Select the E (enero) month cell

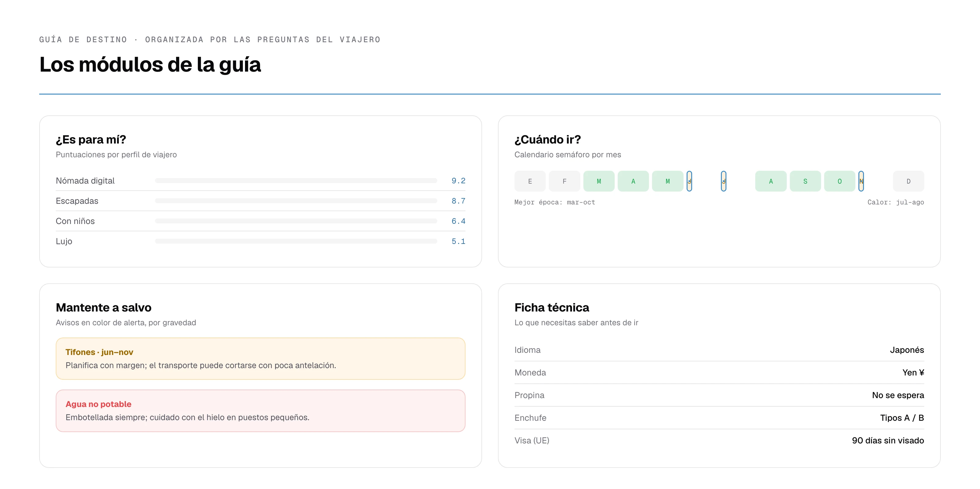530,181
